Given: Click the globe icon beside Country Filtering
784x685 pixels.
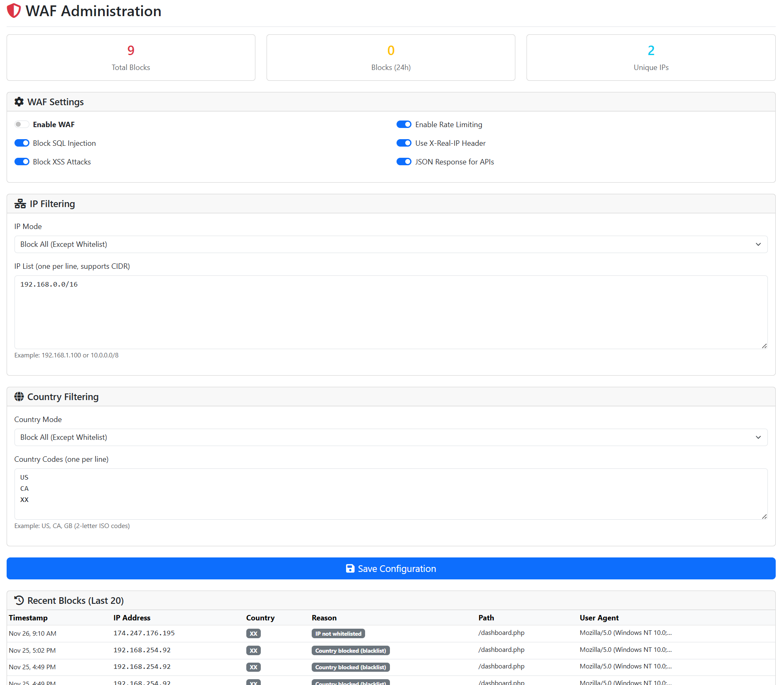Looking at the screenshot, I should tap(19, 396).
